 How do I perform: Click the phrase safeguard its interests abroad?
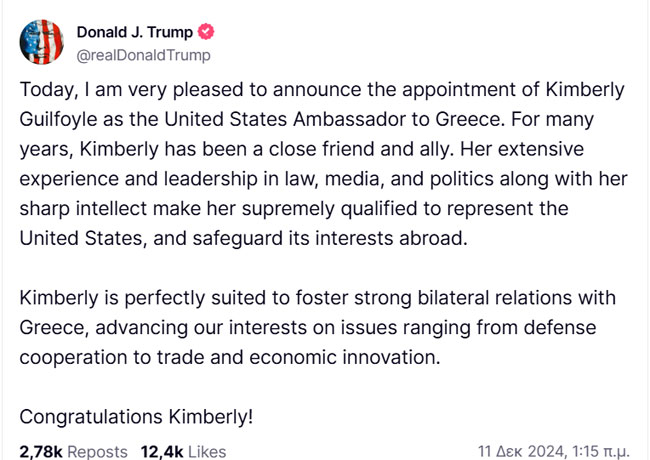point(330,238)
